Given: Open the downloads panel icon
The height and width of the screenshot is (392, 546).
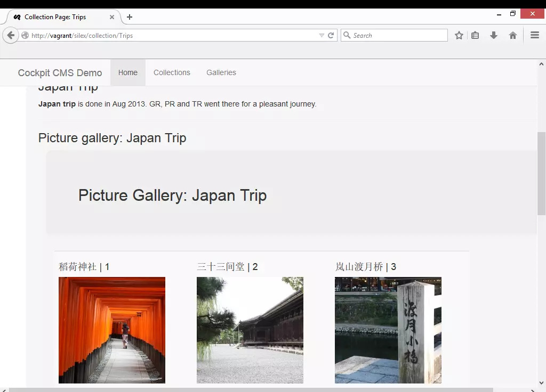Looking at the screenshot, I should point(494,35).
